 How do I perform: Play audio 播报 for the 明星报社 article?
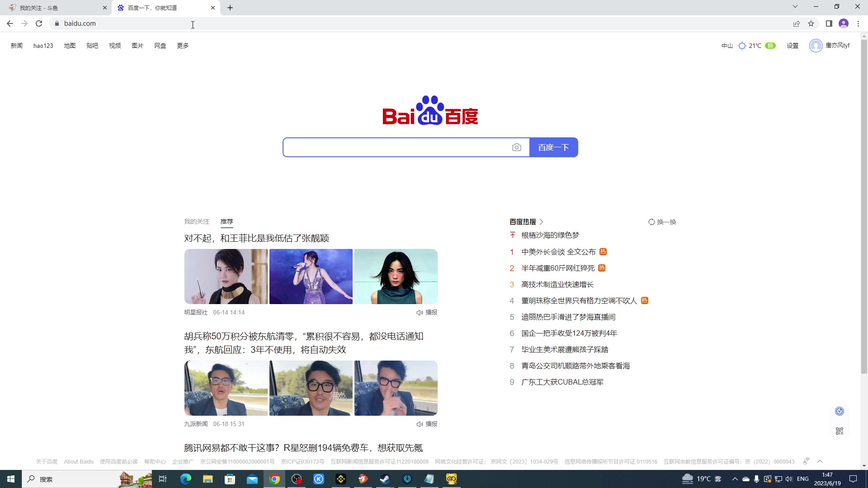(427, 312)
